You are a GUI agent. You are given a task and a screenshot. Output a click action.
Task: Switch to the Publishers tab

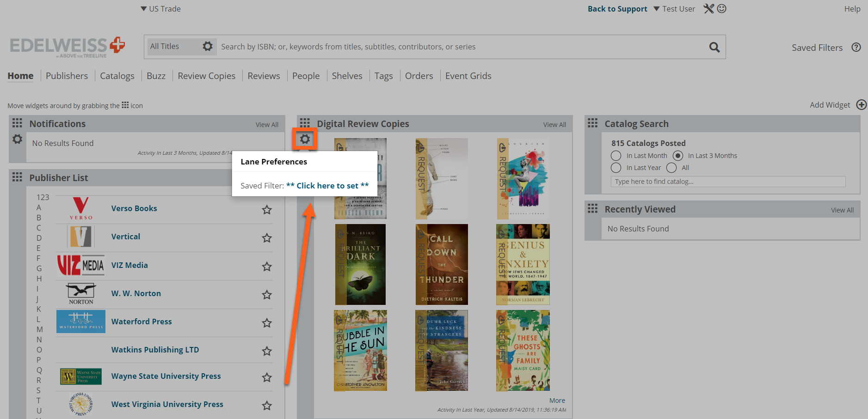coord(67,76)
